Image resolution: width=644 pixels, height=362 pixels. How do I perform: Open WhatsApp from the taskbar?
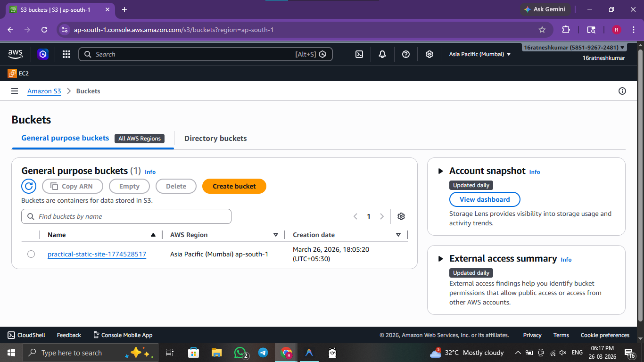click(241, 353)
